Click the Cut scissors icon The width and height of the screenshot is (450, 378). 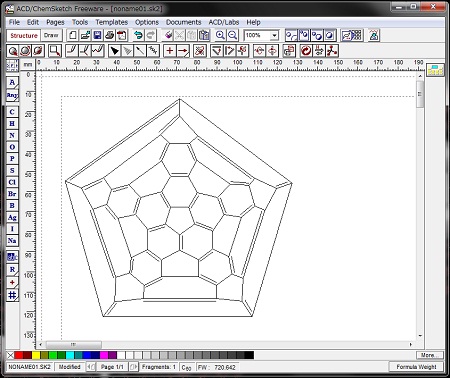click(x=180, y=35)
